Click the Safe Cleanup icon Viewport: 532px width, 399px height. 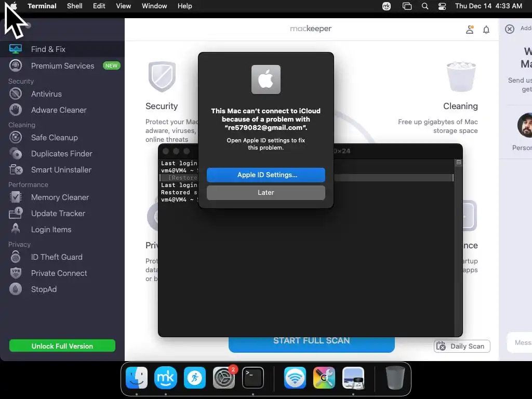[16, 137]
